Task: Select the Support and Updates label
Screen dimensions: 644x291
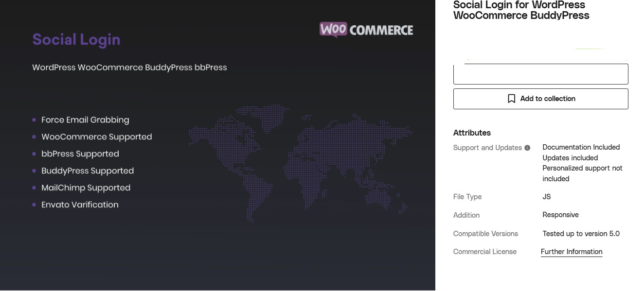Action: pyautogui.click(x=487, y=148)
